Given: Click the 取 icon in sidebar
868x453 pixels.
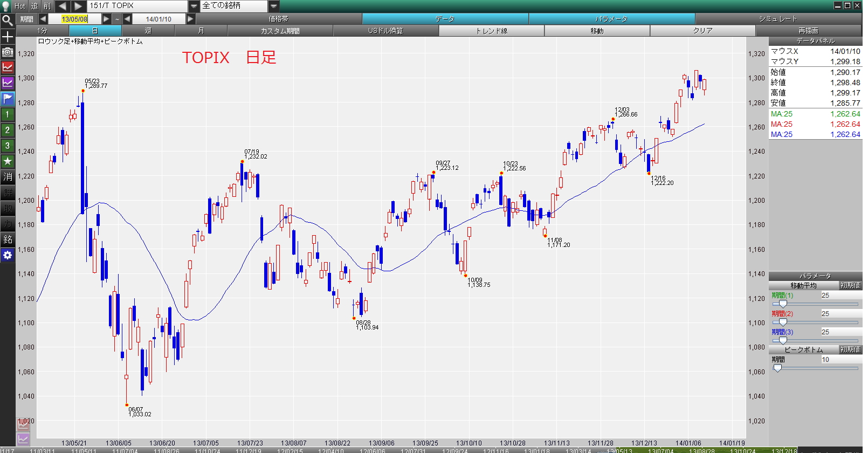Looking at the screenshot, I should (x=8, y=208).
